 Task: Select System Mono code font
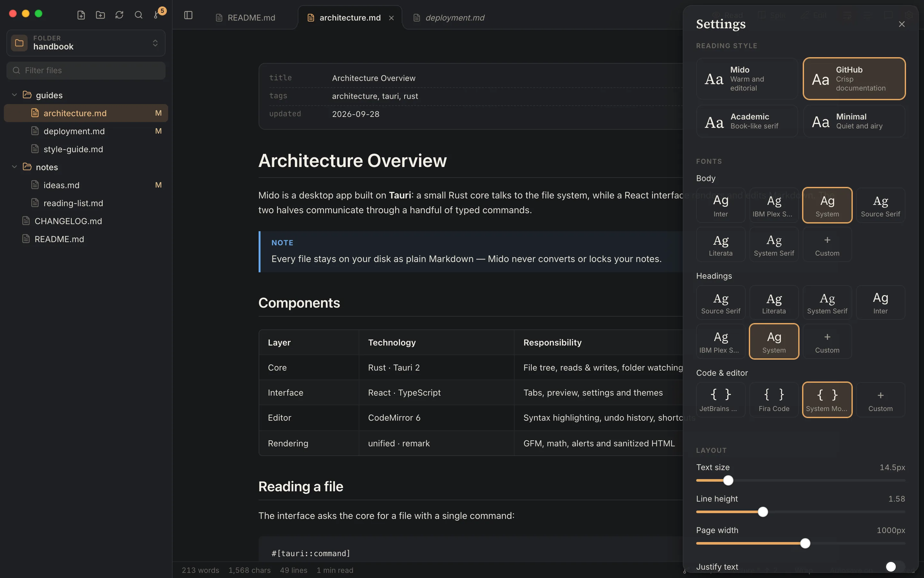pyautogui.click(x=827, y=400)
